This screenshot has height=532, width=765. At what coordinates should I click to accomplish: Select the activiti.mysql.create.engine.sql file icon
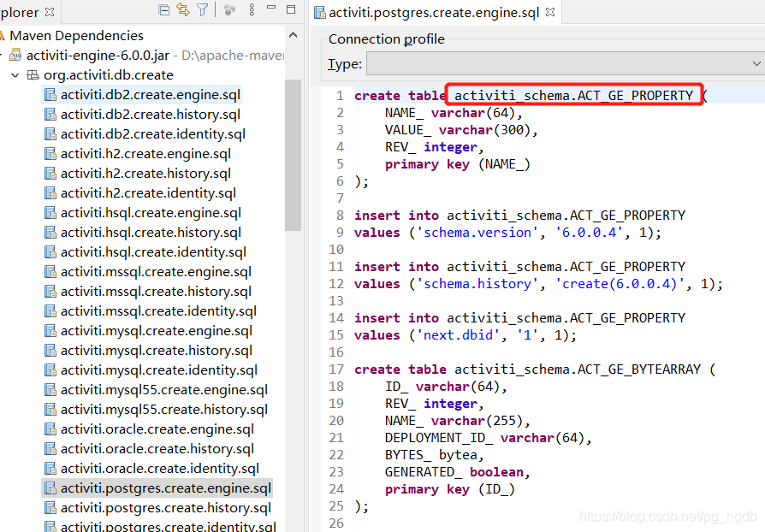coord(50,330)
